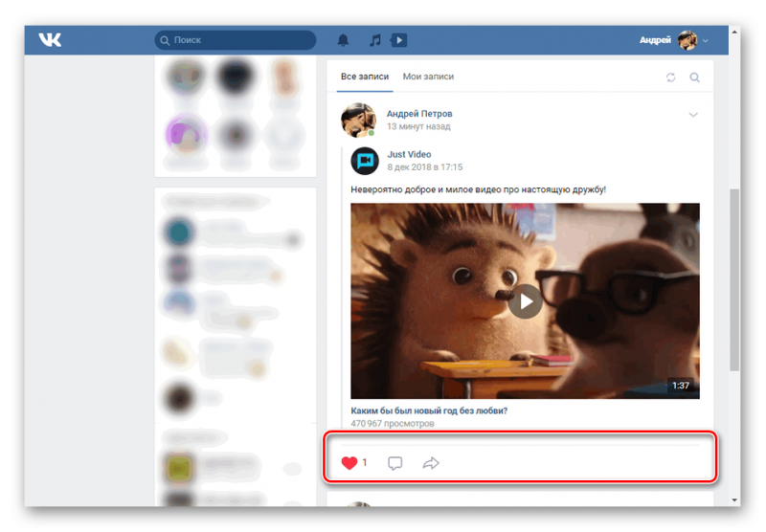Screen dimensions: 766x532
Task: Click the 470 967 просмотров text
Action: [x=393, y=423]
